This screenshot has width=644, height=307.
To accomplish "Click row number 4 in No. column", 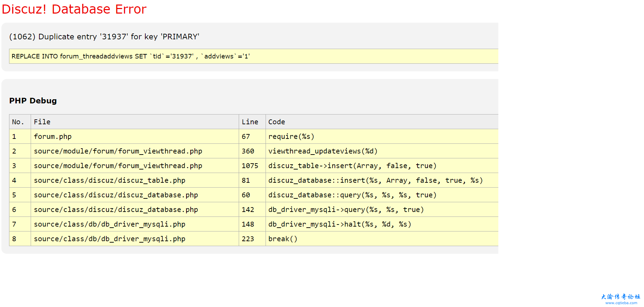I will coord(20,180).
